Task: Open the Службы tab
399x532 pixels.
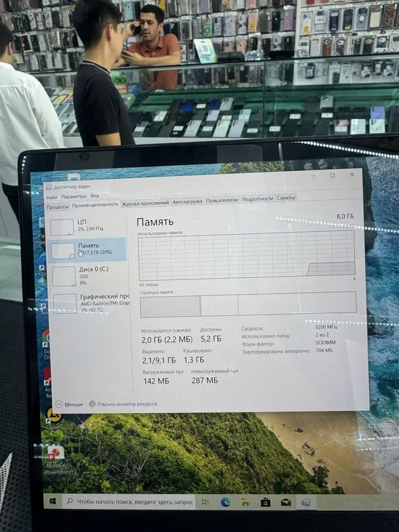Action: point(286,198)
